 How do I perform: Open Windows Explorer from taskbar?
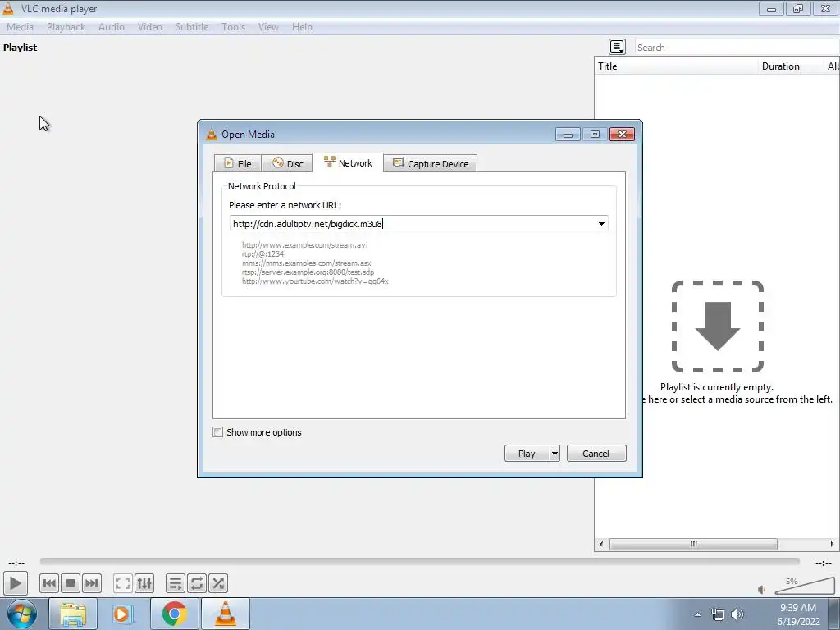(73, 614)
